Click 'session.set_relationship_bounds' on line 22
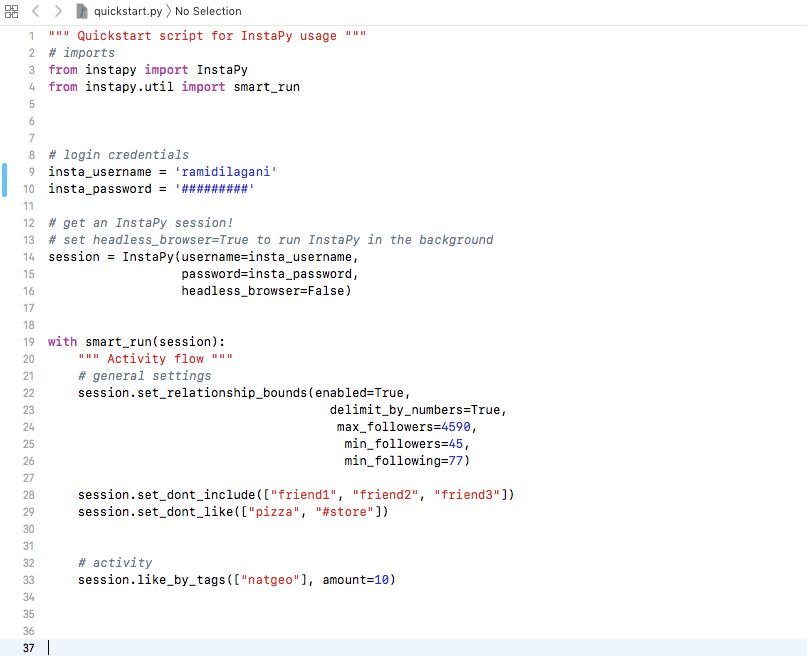Viewport: 807px width, 661px height. coord(192,393)
